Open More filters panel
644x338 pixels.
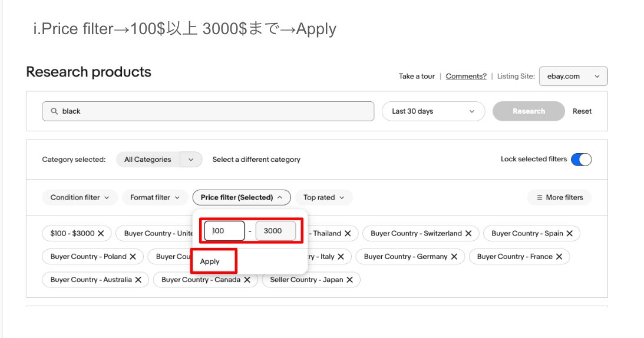(x=559, y=198)
